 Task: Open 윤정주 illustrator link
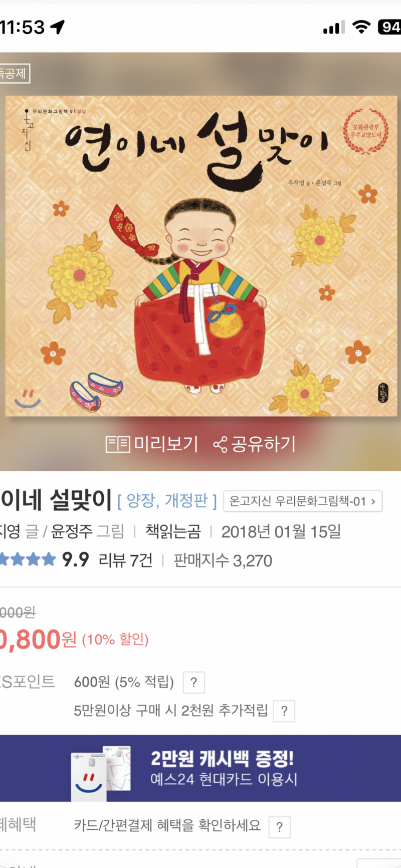(x=72, y=532)
